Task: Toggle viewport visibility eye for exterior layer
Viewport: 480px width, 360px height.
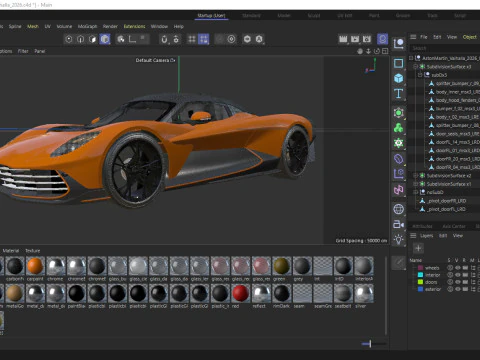Action: click(458, 289)
